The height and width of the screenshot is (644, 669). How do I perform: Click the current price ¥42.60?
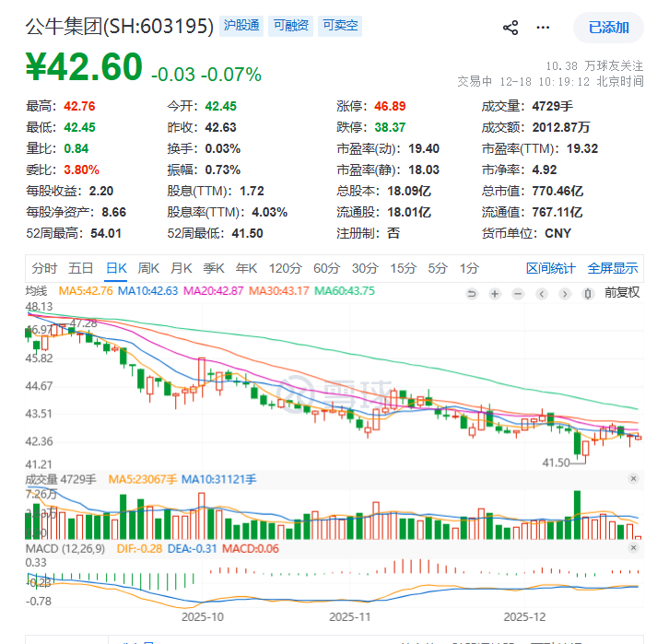click(x=84, y=66)
